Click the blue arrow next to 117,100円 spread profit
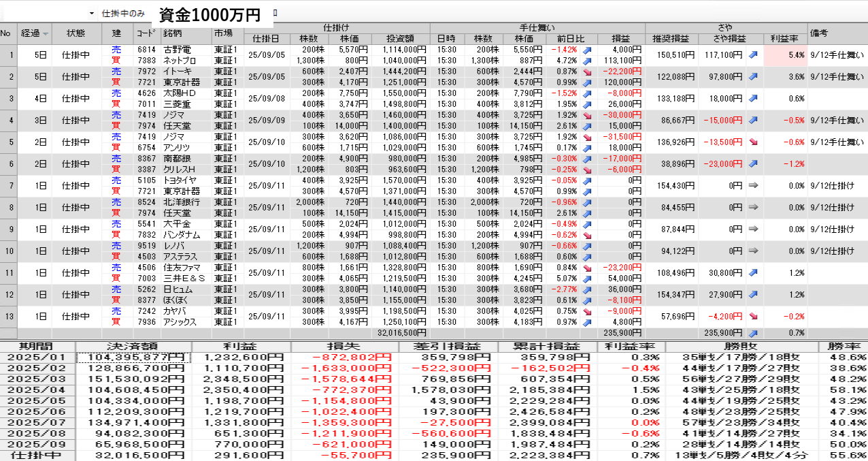Viewport: 868px width, 461px height. coord(753,55)
